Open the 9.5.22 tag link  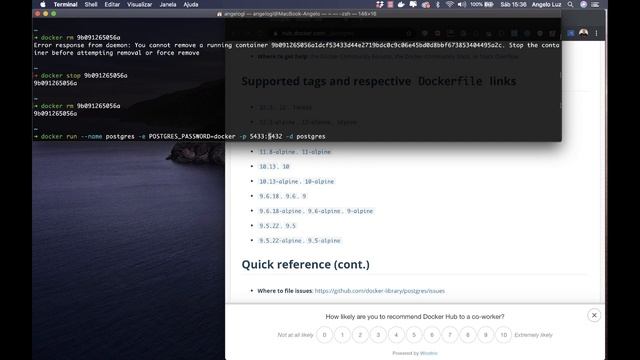269,226
